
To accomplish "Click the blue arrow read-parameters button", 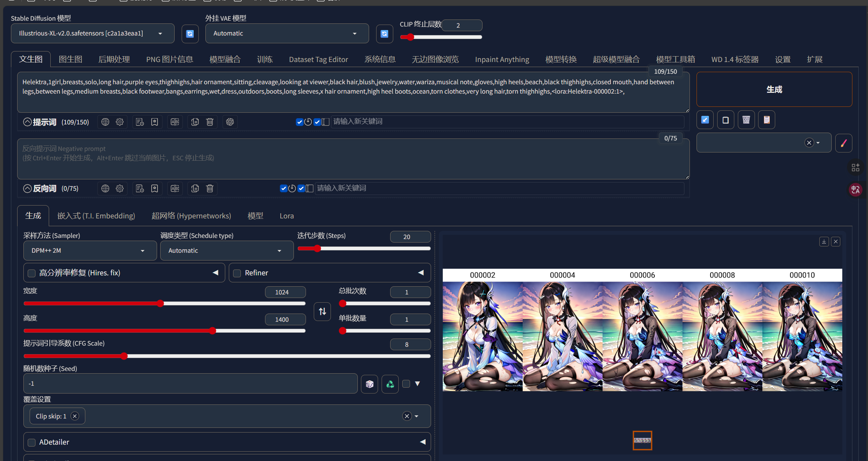I will 705,120.
